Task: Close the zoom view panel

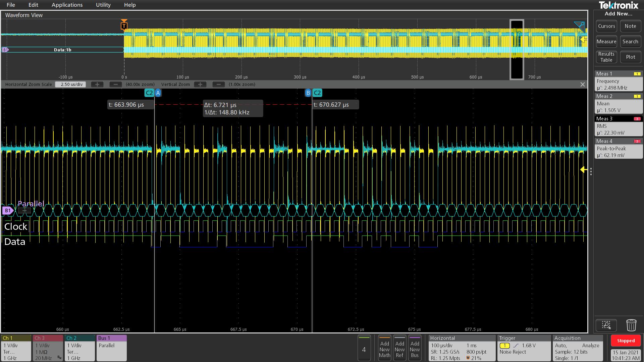Action: click(x=583, y=85)
